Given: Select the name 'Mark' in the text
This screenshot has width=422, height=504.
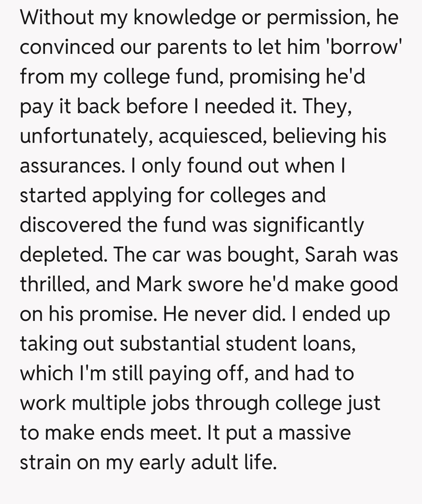Looking at the screenshot, I should click(159, 285).
